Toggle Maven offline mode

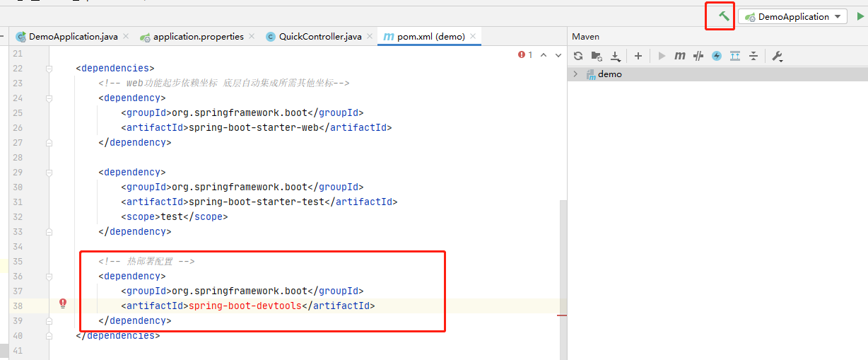coord(698,56)
